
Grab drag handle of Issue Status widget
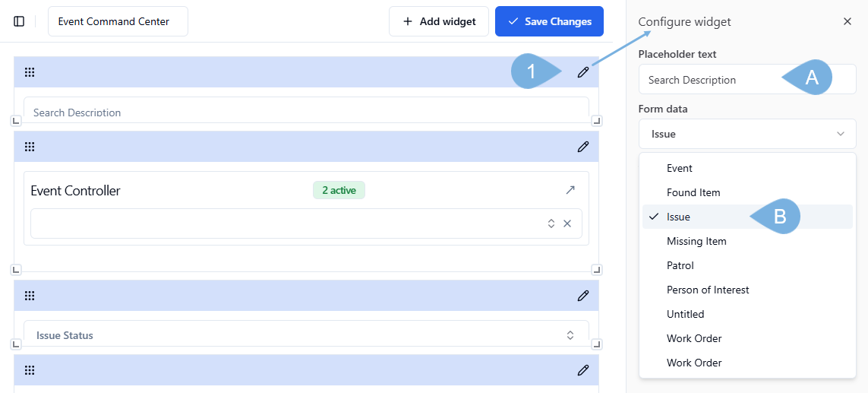(x=30, y=296)
